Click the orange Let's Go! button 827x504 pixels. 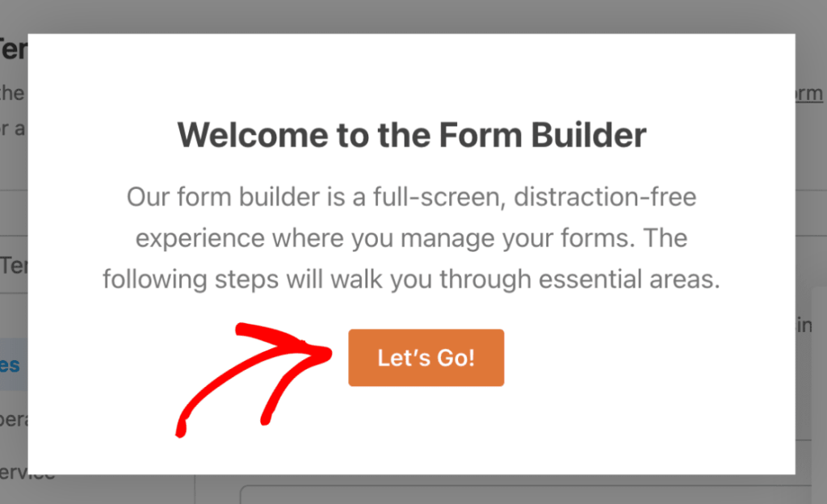coord(426,358)
